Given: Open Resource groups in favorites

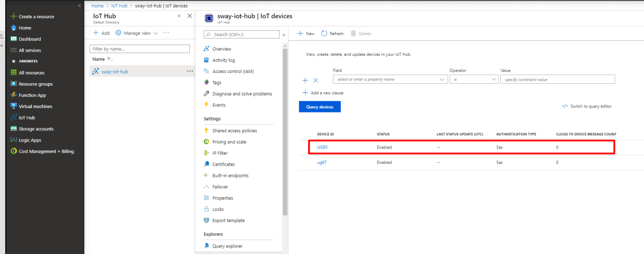Looking at the screenshot, I should pyautogui.click(x=36, y=84).
